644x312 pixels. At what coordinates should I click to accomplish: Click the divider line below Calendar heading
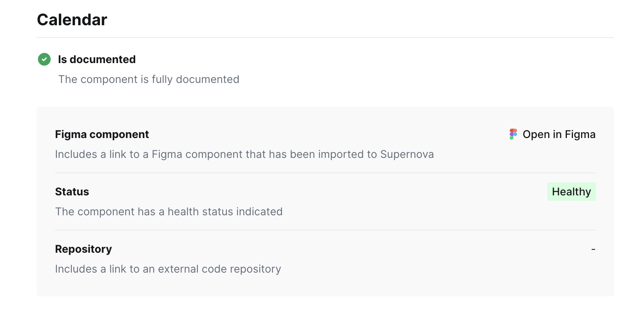tap(325, 37)
